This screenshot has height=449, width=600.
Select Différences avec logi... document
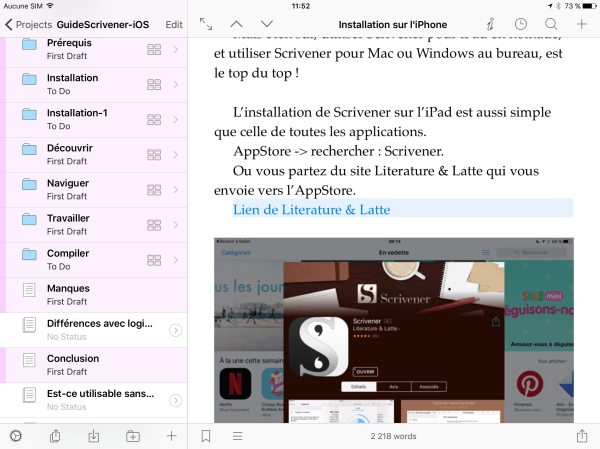[94, 330]
